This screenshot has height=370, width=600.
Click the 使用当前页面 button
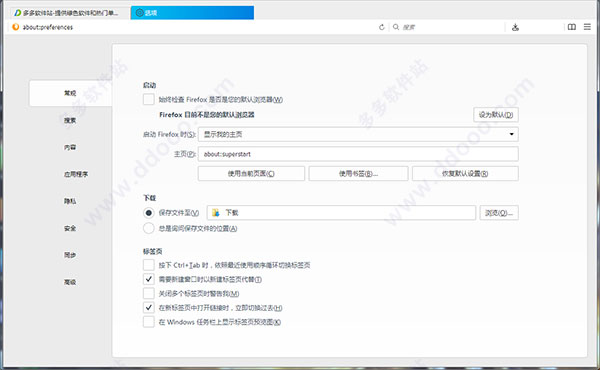[x=251, y=173]
